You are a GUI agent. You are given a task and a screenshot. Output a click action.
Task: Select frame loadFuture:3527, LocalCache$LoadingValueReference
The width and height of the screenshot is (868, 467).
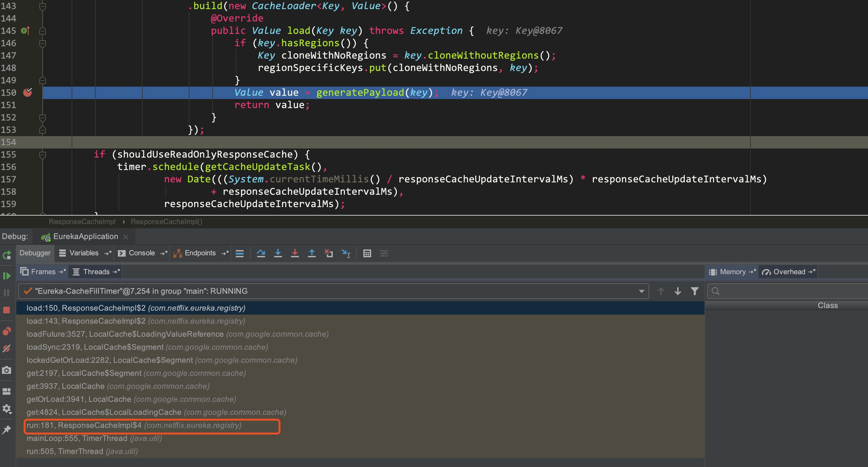click(360, 334)
